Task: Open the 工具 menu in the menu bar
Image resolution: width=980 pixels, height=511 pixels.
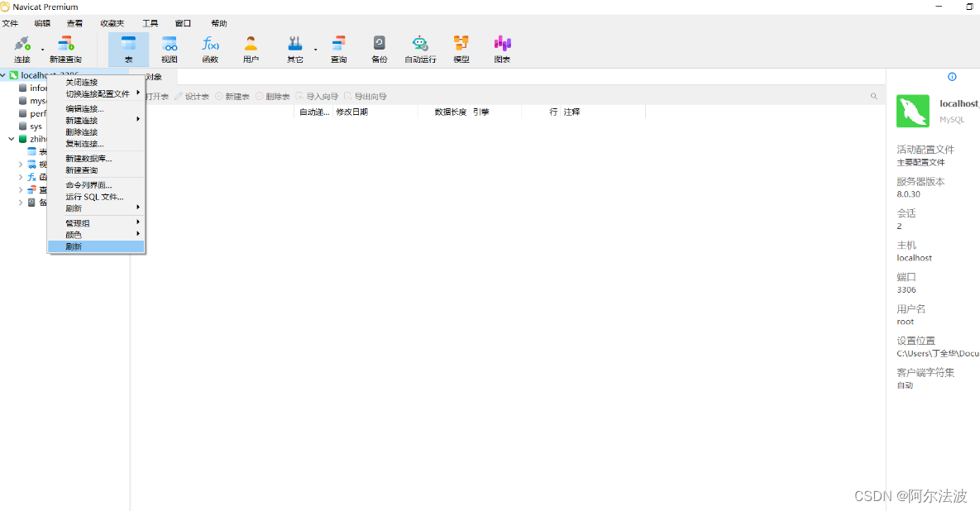Action: (x=150, y=23)
